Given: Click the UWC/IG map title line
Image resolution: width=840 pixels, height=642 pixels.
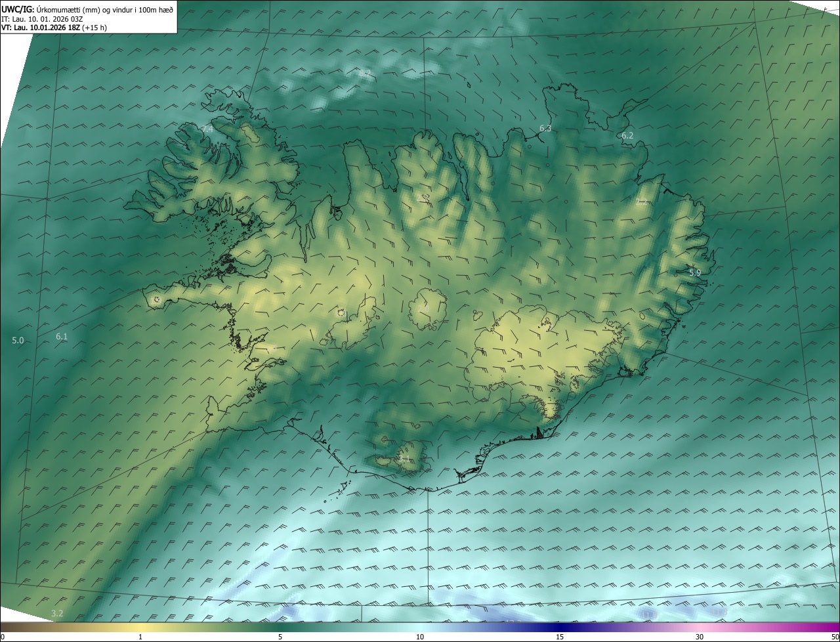Looking at the screenshot, I should pos(87,9).
